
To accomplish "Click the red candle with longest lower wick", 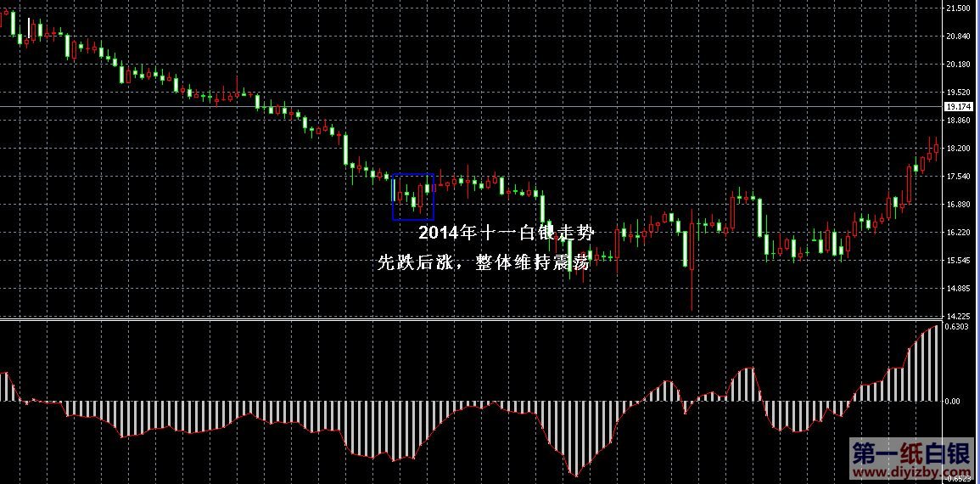I will (x=692, y=255).
